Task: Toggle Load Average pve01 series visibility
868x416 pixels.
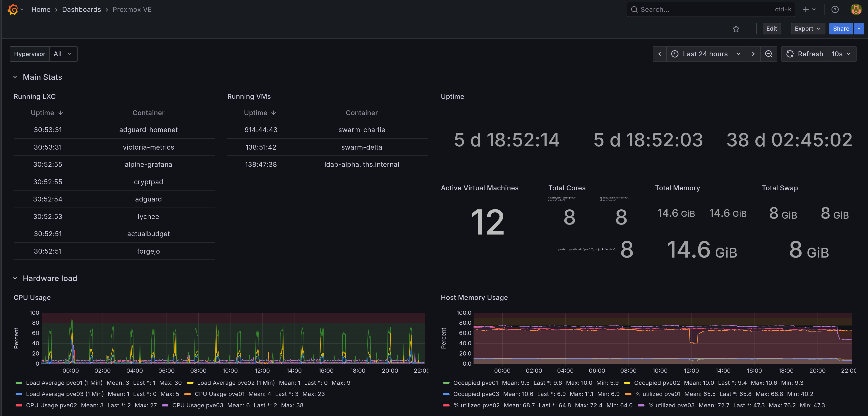Action: pos(64,383)
